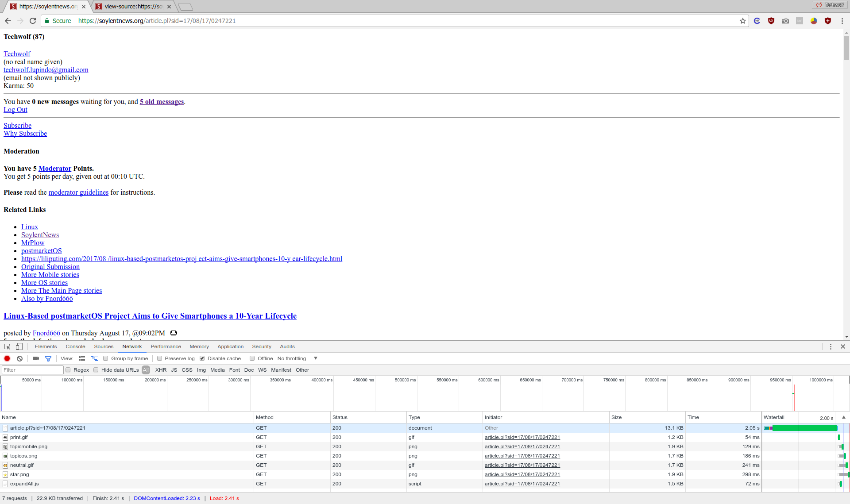This screenshot has width=850, height=504.
Task: Click the browser forward arrow
Action: point(20,21)
